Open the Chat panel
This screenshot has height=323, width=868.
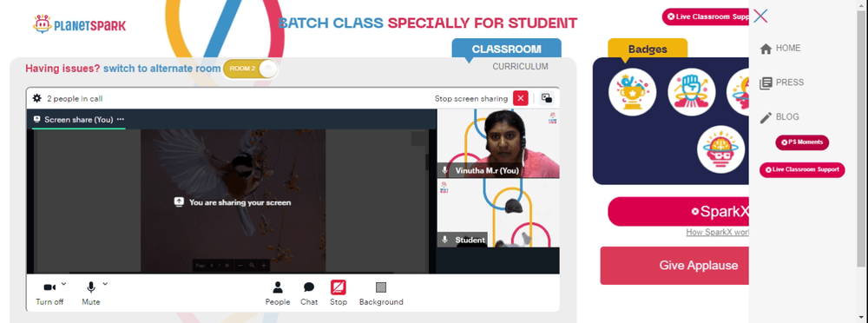[309, 293]
